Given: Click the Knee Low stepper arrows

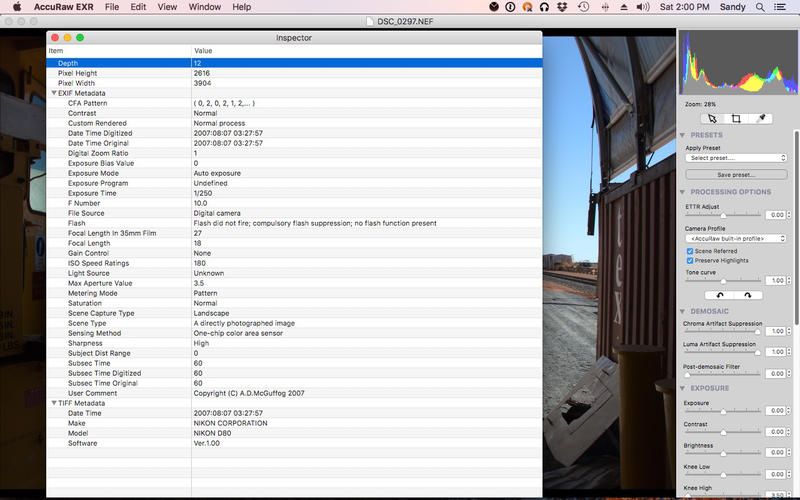Looking at the screenshot, I should 789,474.
